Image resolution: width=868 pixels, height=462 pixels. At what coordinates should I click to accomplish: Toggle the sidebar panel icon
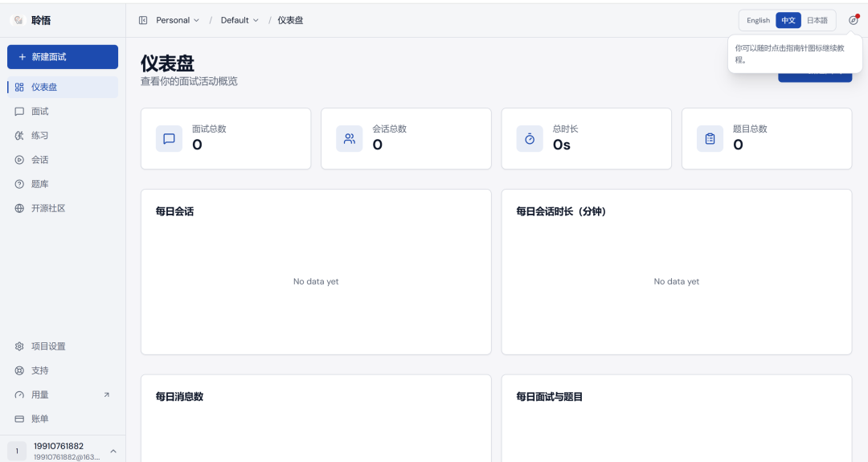[x=143, y=20]
